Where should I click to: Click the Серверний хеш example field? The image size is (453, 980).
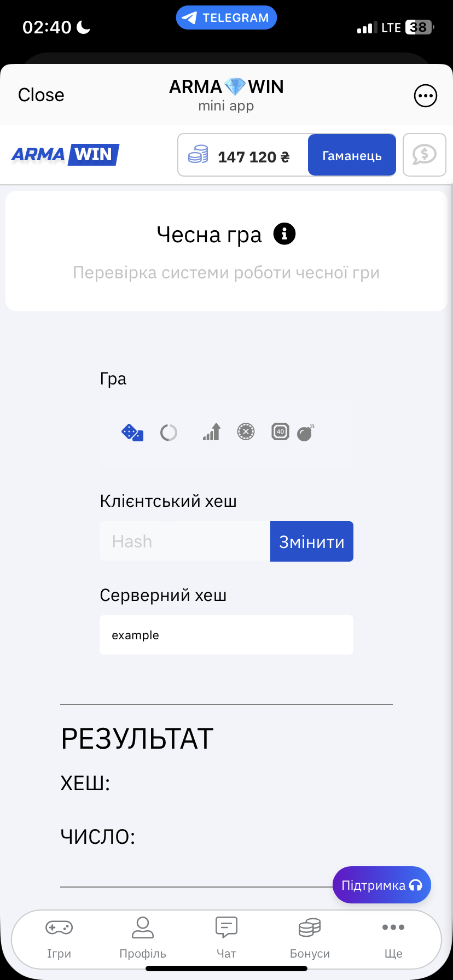click(x=226, y=635)
